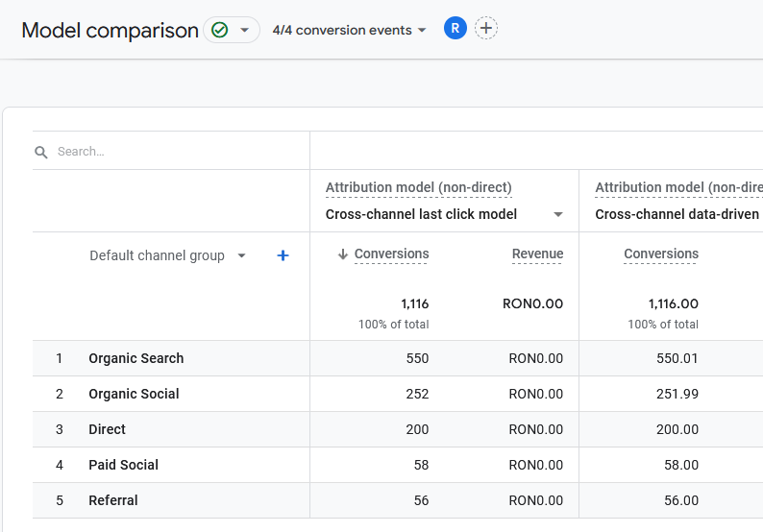The width and height of the screenshot is (763, 532).
Task: Click second Attribution model (non-direct) label
Action: (678, 187)
